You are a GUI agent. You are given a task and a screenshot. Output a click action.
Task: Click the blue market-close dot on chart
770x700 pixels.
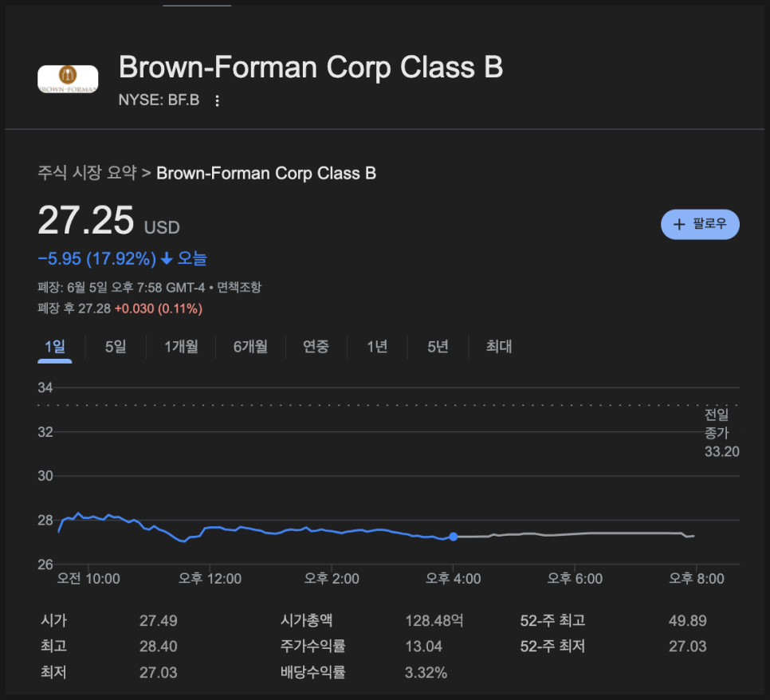tap(454, 537)
